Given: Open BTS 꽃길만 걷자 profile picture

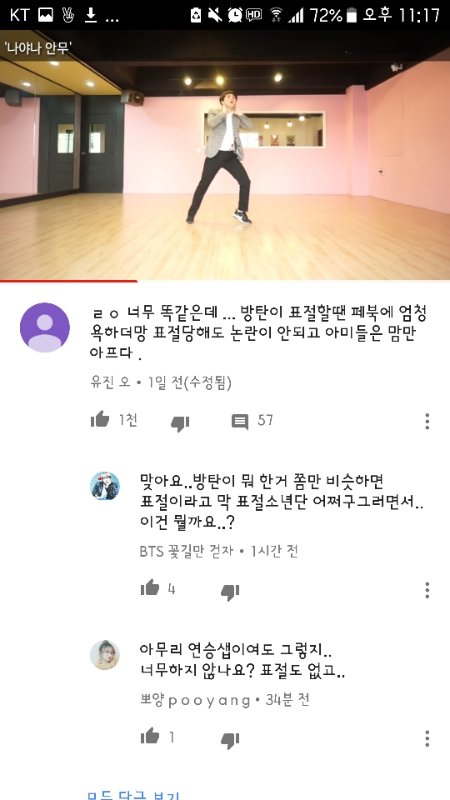Looking at the screenshot, I should click(105, 486).
